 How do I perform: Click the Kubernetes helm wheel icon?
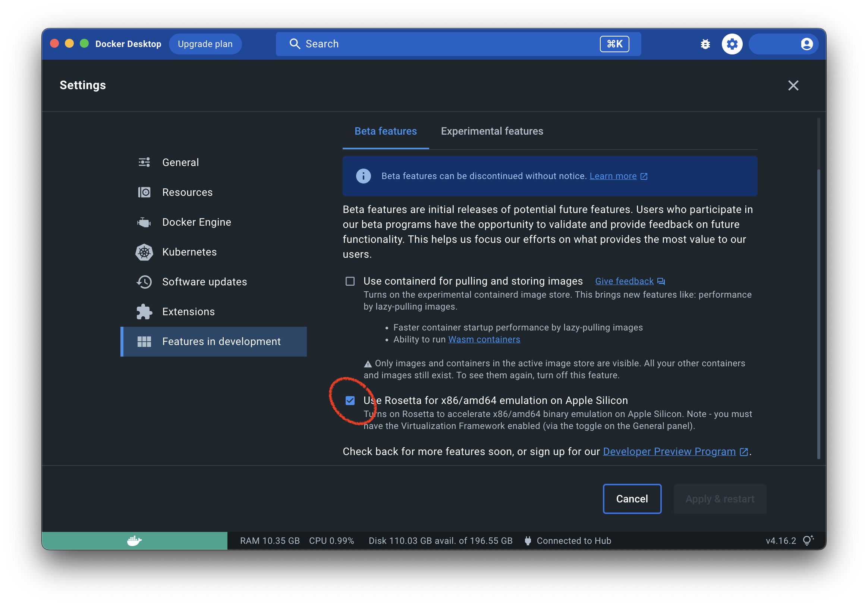click(144, 252)
